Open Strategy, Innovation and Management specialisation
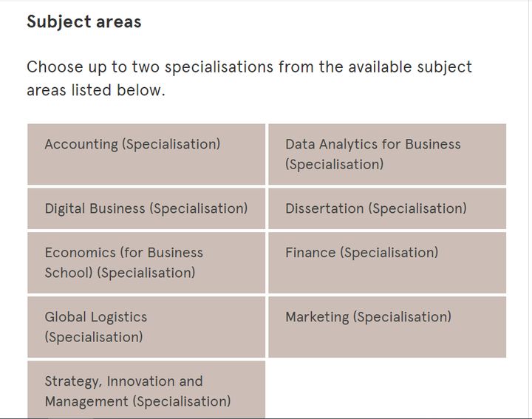The image size is (532, 419). (x=146, y=389)
